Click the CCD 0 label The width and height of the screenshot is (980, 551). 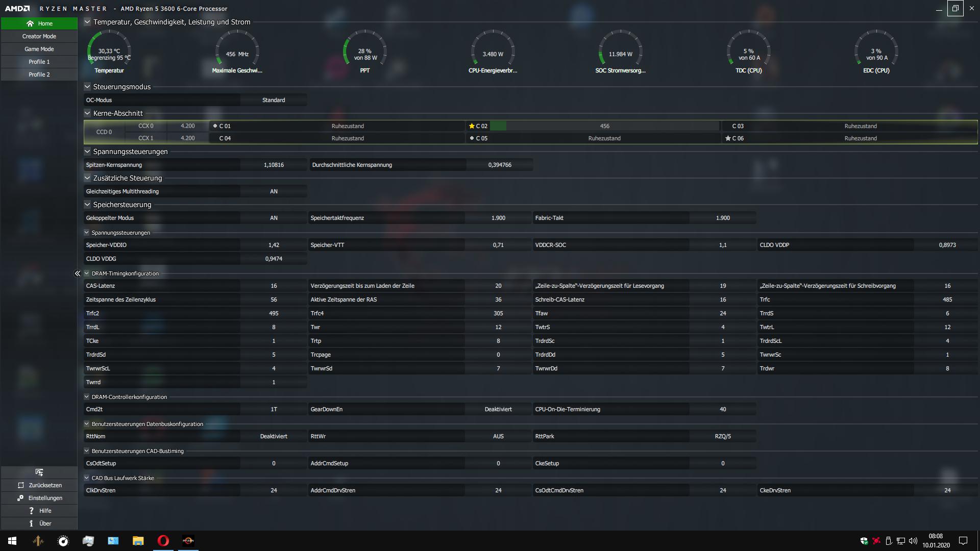(104, 132)
